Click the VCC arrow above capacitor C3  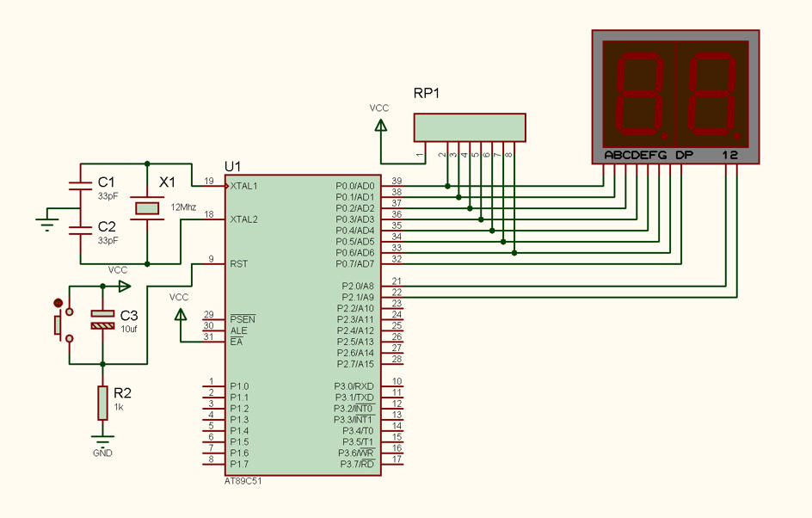click(125, 286)
